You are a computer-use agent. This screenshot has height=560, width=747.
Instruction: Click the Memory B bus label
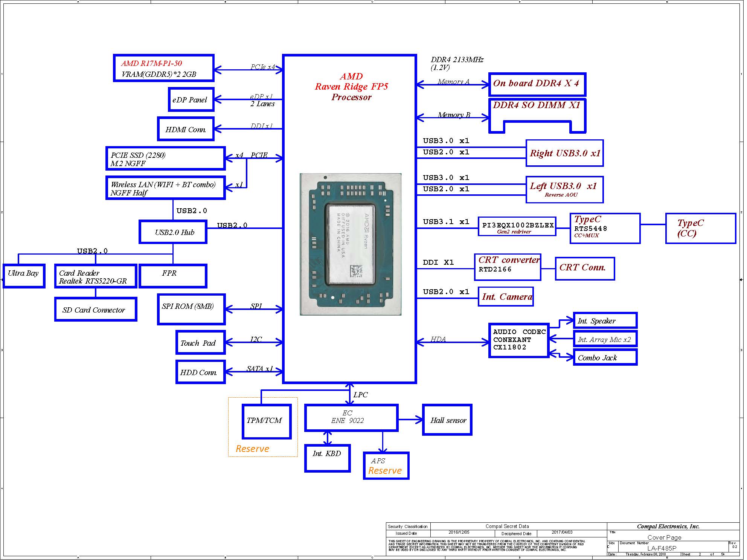(454, 115)
